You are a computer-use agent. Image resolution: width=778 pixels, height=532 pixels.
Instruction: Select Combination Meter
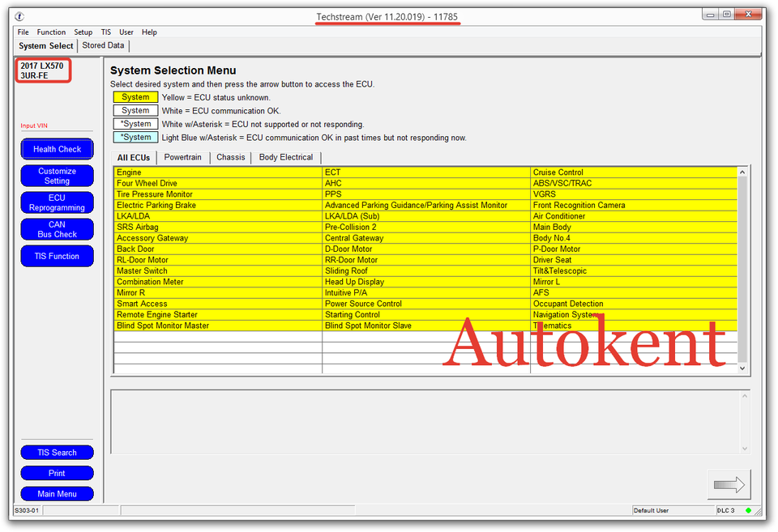point(218,281)
